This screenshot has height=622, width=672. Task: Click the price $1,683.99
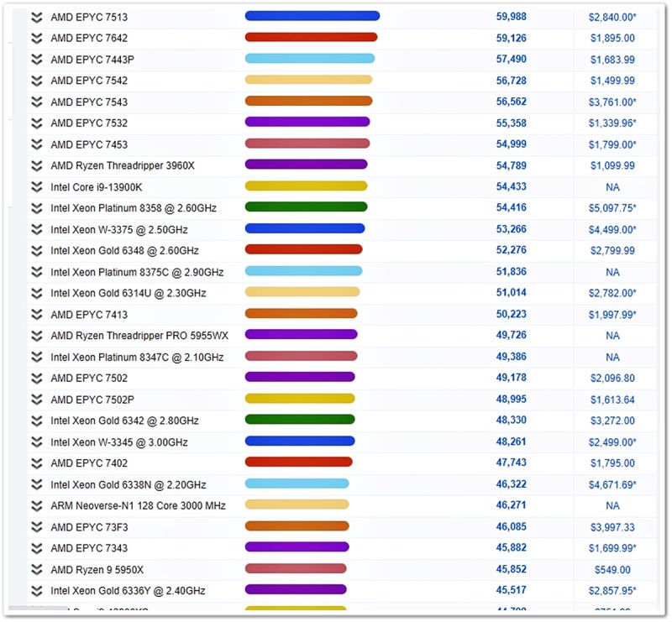(x=612, y=60)
